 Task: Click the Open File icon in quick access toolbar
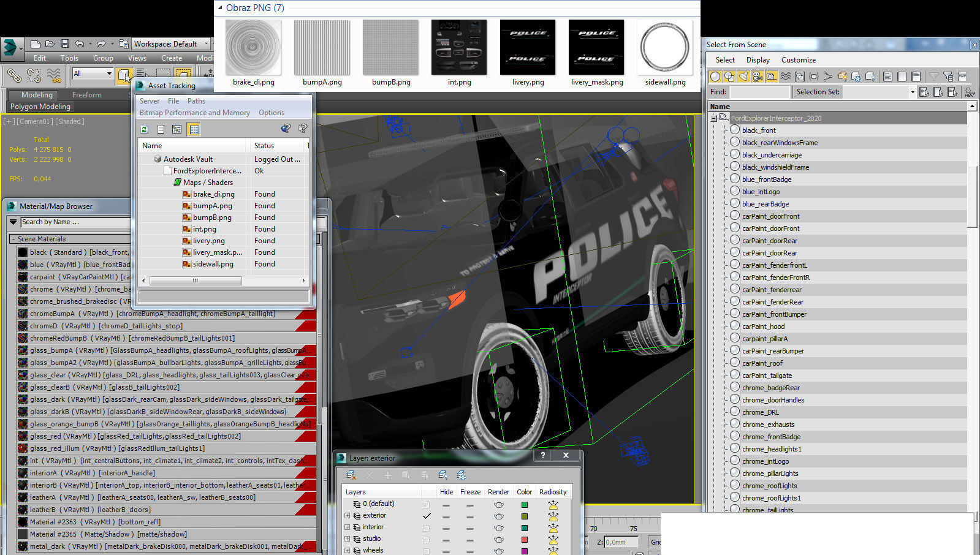[x=50, y=44]
